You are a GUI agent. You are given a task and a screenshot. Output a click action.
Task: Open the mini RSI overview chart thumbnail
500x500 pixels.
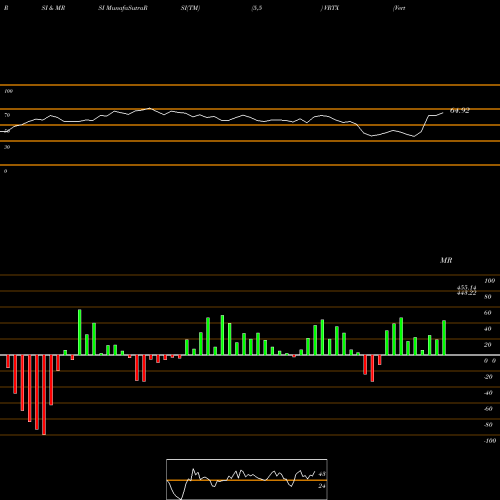pyautogui.click(x=247, y=479)
